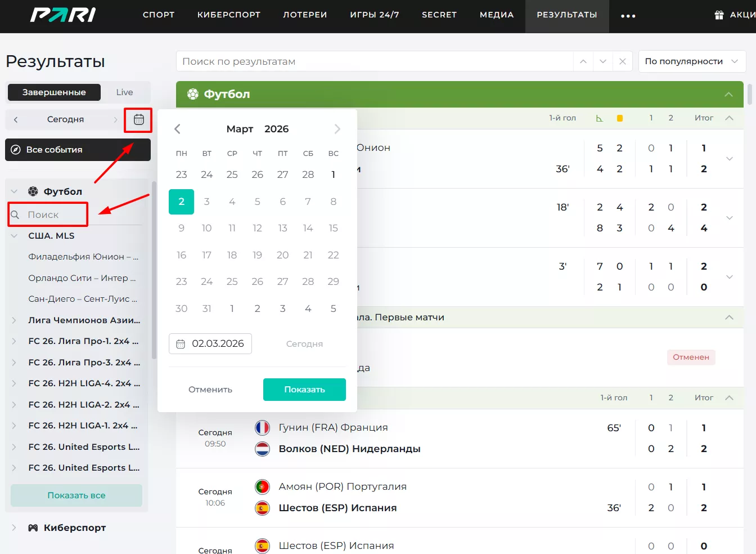Image resolution: width=756 pixels, height=554 pixels.
Task: Click the Поиск по результатам search field
Action: [374, 61]
